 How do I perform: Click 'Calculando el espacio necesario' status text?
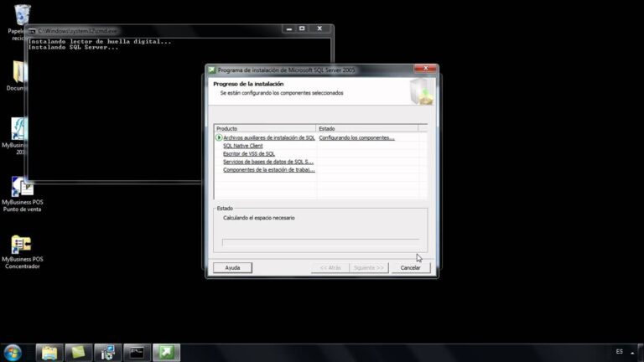(259, 218)
